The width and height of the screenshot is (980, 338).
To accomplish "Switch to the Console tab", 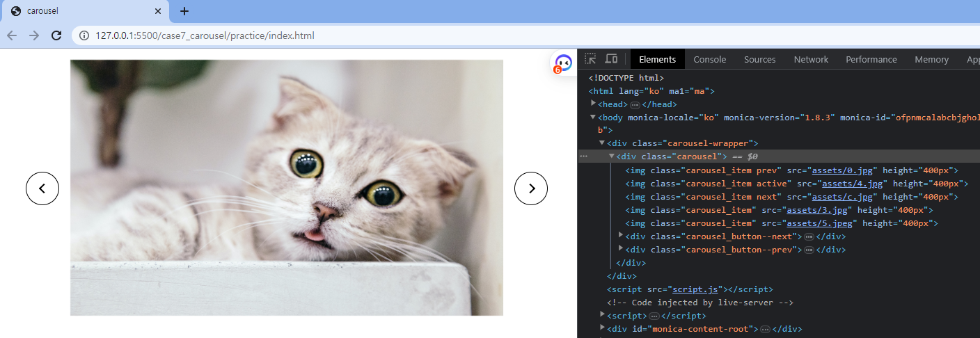I will click(x=710, y=59).
